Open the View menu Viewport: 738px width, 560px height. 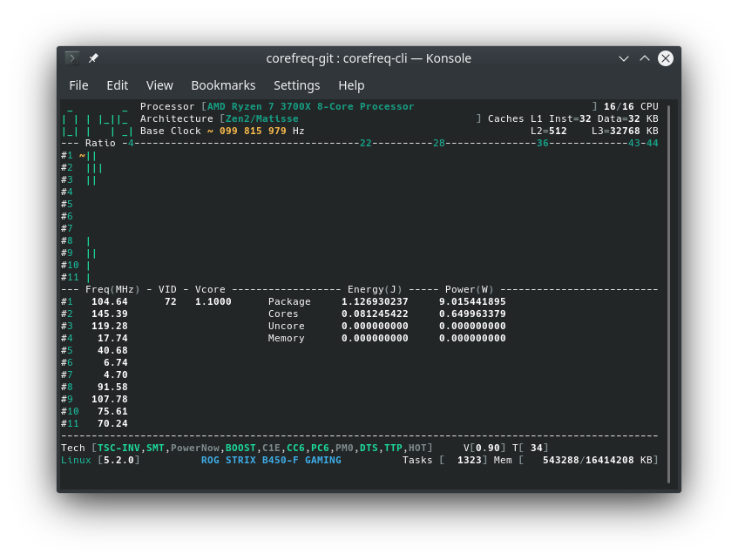pyautogui.click(x=159, y=84)
